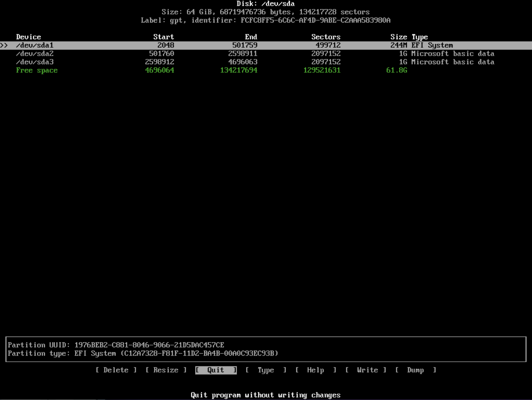Select the /dev/sda1 partition row
532x400 pixels.
coord(266,45)
